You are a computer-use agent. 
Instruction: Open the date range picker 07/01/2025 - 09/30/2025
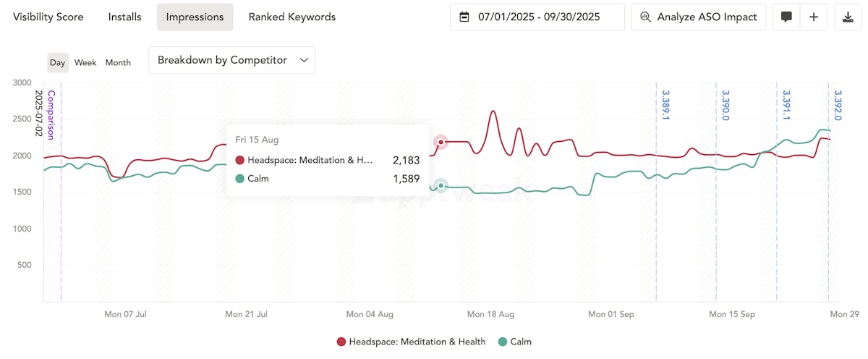tap(537, 17)
